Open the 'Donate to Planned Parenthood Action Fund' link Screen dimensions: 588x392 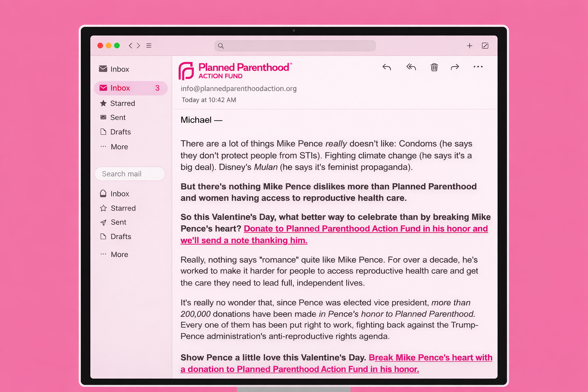[x=334, y=234]
